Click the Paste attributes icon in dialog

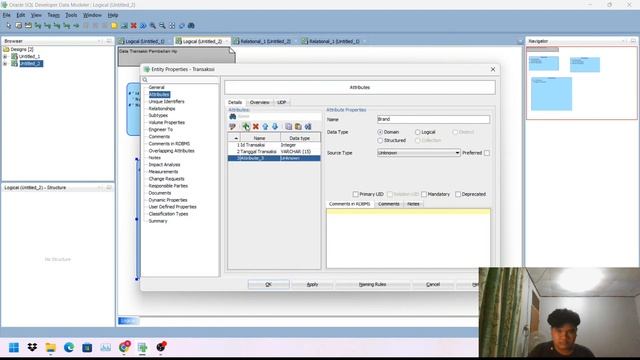click(298, 127)
